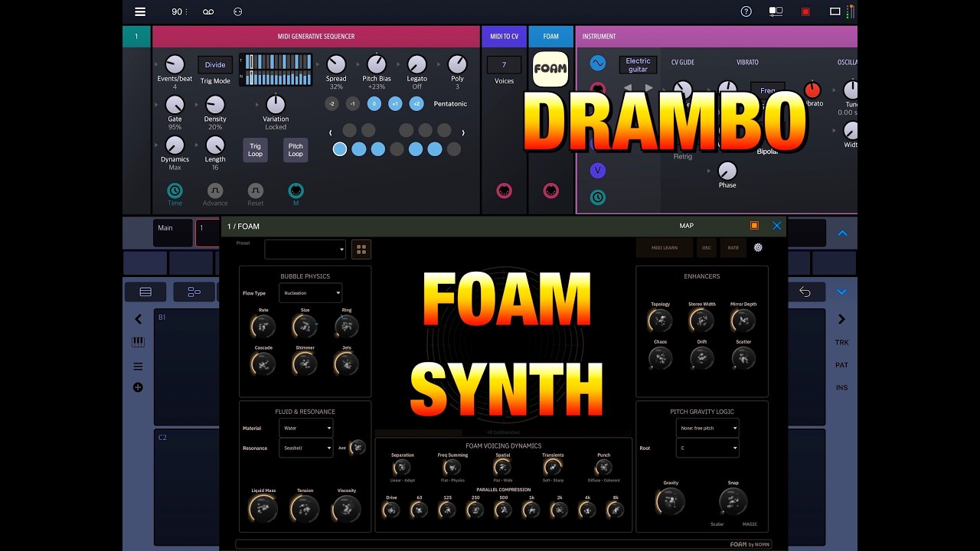Select the Main scene button
This screenshot has height=551, width=980.
(x=172, y=233)
